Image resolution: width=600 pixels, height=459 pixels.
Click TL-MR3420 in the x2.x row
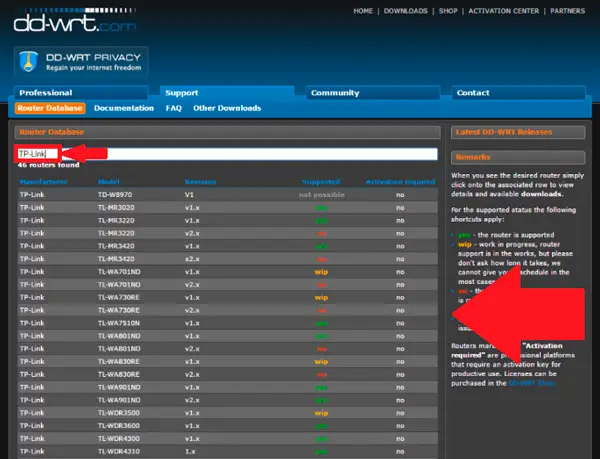[116, 259]
